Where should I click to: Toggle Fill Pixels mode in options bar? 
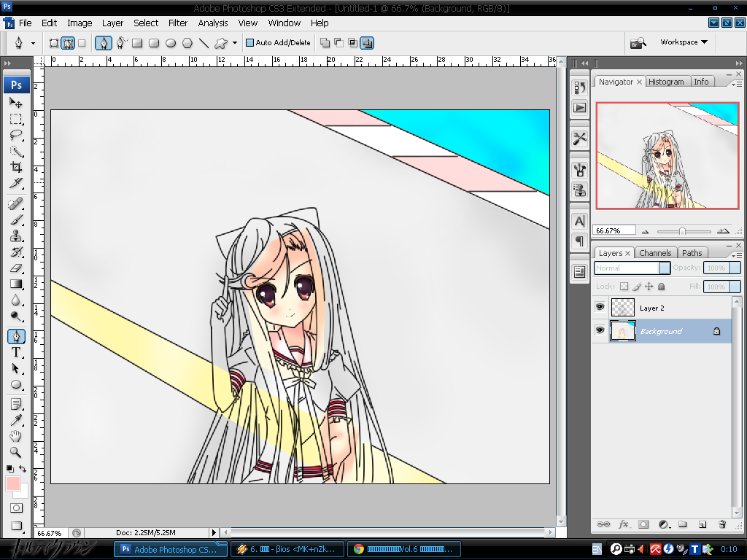(82, 43)
